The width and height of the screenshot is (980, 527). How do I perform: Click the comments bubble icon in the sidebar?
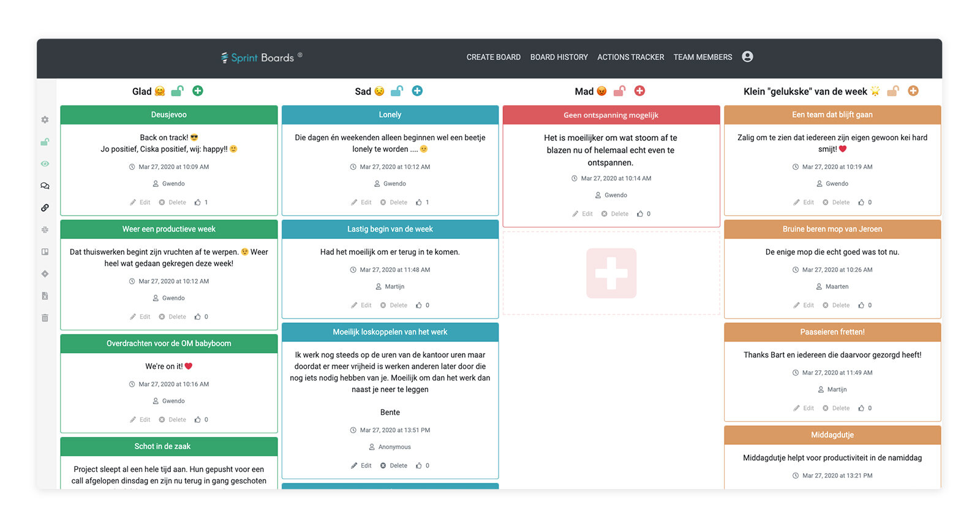(45, 186)
